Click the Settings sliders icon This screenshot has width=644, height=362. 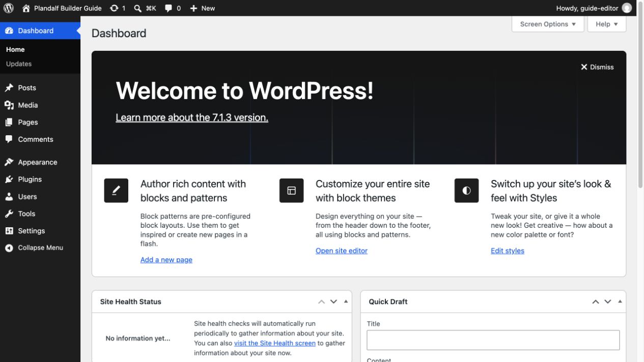(x=9, y=231)
